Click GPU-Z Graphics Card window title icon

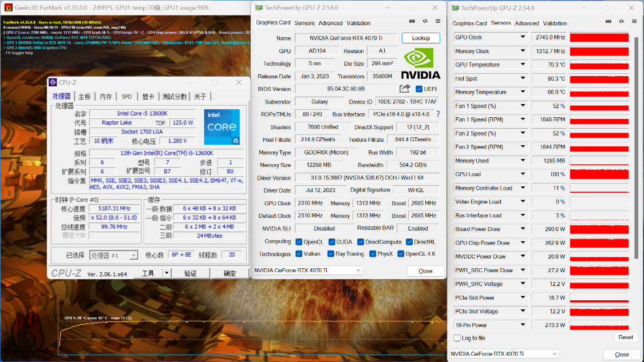(259, 7)
